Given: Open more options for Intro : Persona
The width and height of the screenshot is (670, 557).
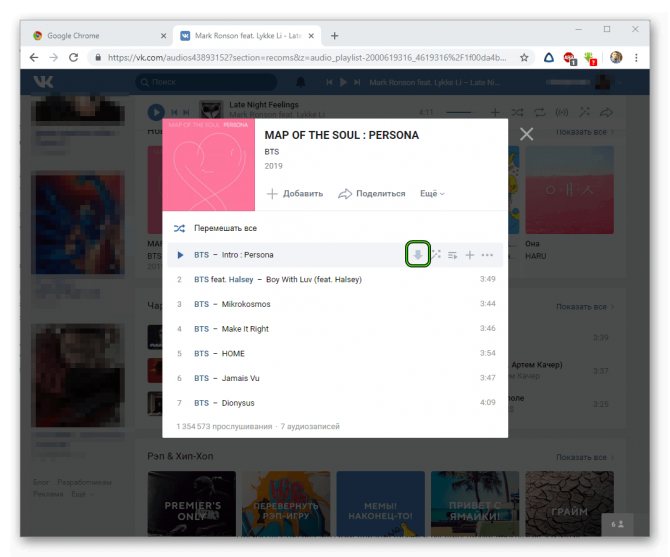Looking at the screenshot, I should click(x=487, y=255).
